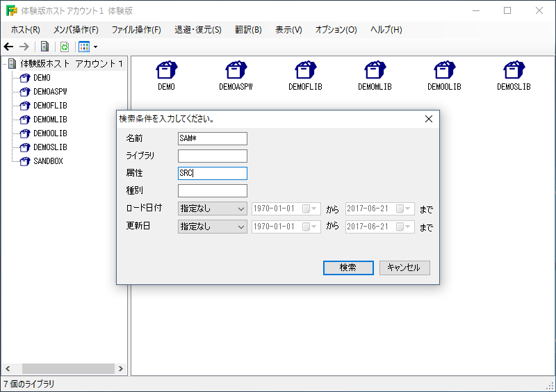Screen dimensions: 556x392
Task: Click the ライブラリ input field
Action: pos(213,156)
